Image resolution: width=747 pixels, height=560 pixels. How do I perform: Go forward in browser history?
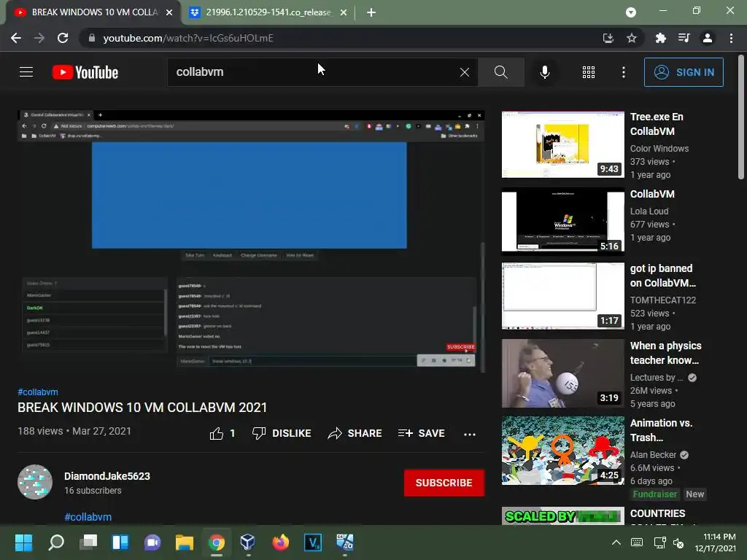pos(39,38)
